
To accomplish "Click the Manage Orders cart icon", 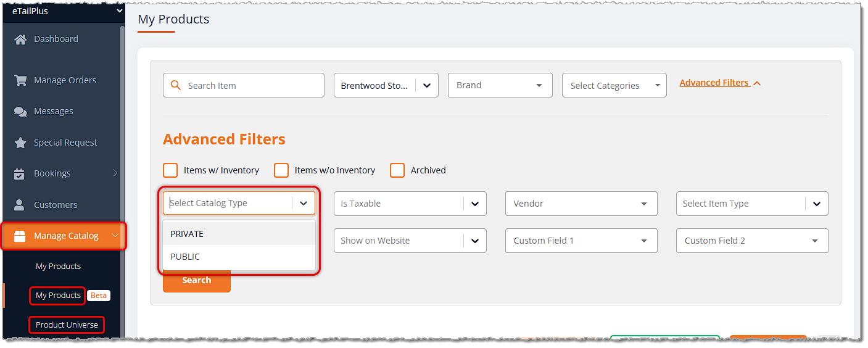I will (x=20, y=80).
